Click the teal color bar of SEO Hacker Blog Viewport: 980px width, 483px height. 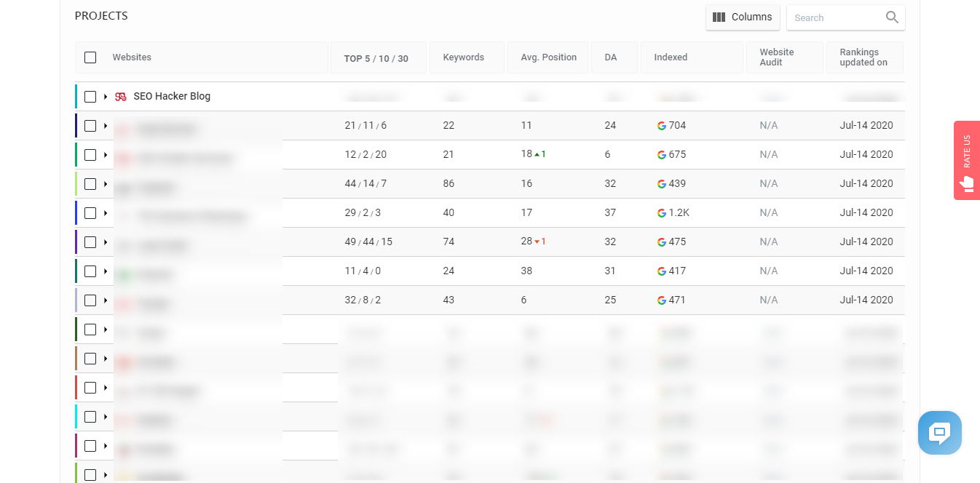[x=76, y=97]
